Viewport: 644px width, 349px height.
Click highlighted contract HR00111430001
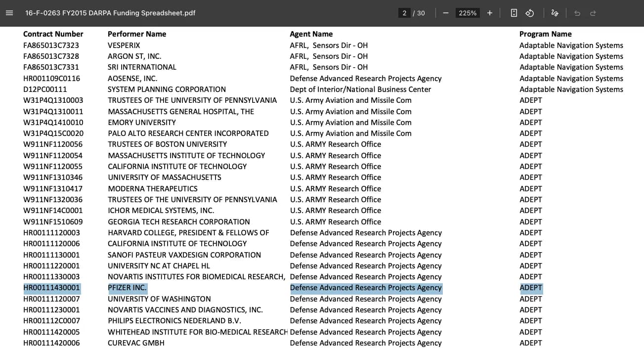(52, 288)
